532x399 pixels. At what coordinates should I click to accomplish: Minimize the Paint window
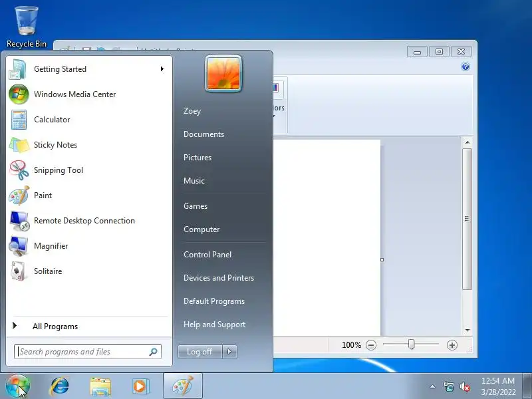pos(418,52)
